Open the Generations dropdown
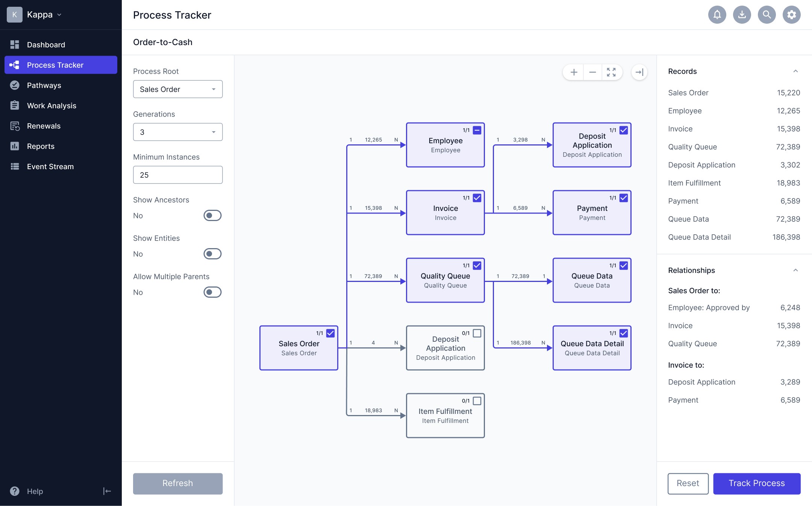 pyautogui.click(x=177, y=132)
